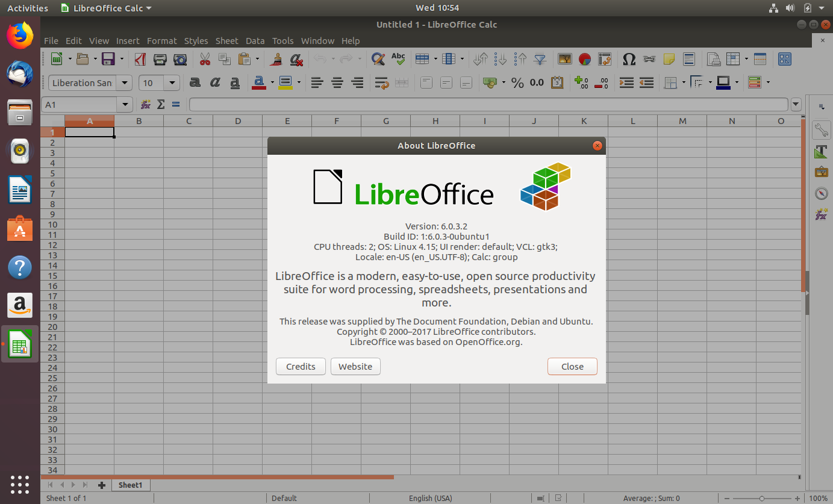Click the Close button in About dialog
The width and height of the screenshot is (833, 504).
[572, 366]
